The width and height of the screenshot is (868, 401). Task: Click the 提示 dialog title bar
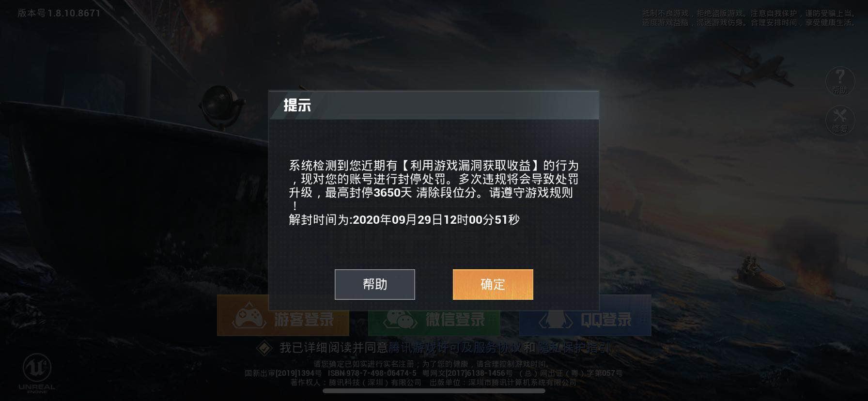point(434,105)
